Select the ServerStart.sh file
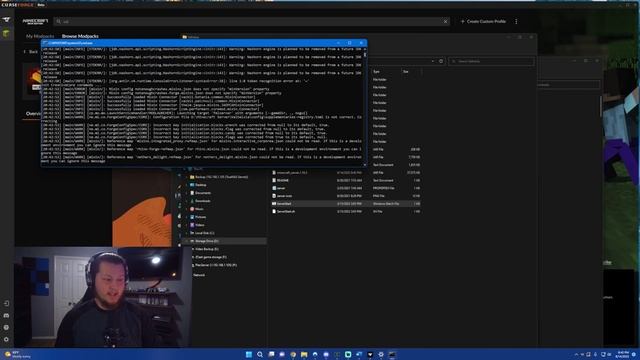 346,211
